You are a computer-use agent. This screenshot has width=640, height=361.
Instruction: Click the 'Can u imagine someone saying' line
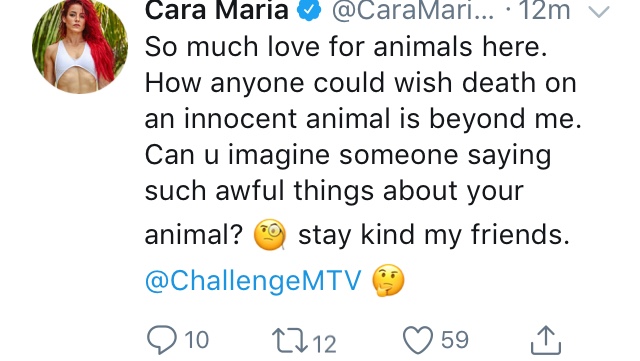(348, 156)
